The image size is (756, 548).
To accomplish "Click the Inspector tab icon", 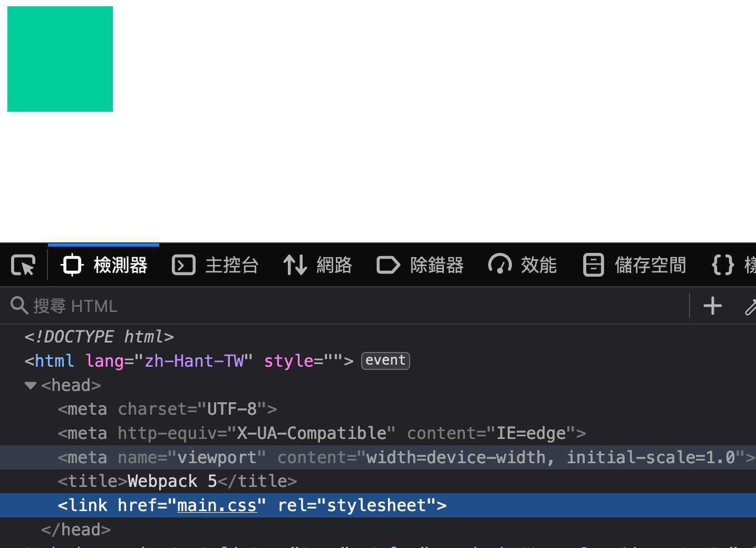I will tap(72, 265).
